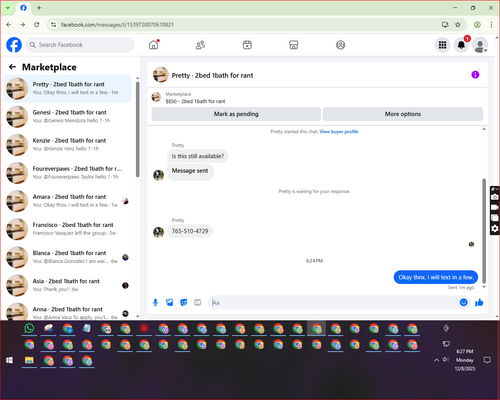This screenshot has width=500, height=400.
Task: Open Foureverpaws 2bed 1bath conversation
Action: point(68,173)
